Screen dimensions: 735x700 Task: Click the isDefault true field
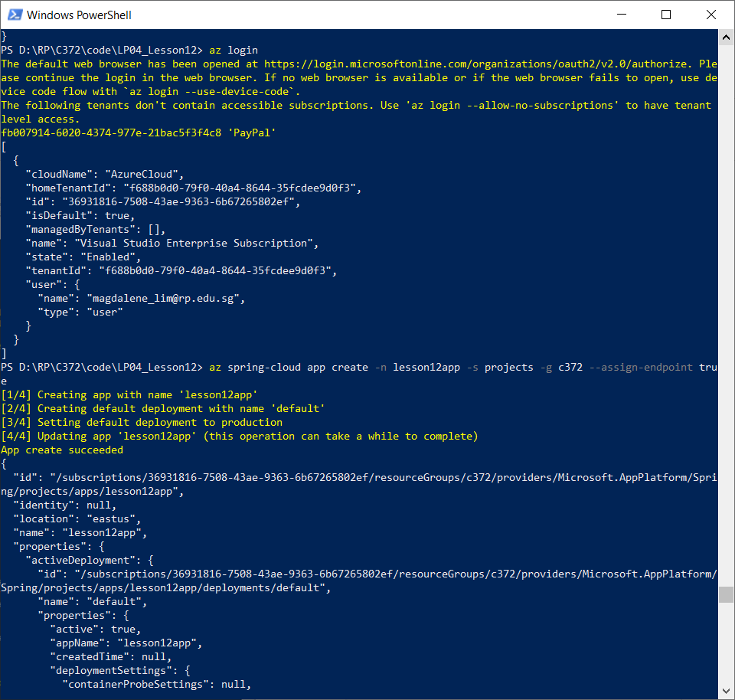[80, 215]
